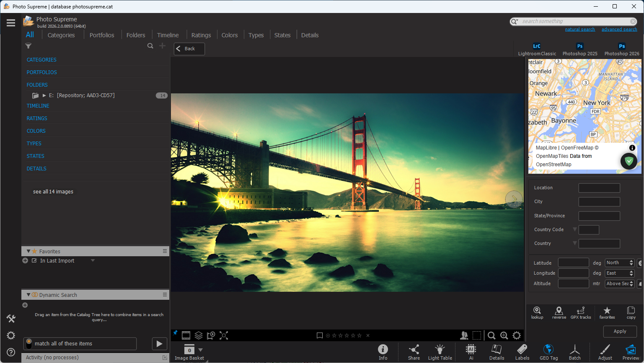Screen dimensions: 644x363
Task: Open the Adjust brush tool
Action: [605, 352]
